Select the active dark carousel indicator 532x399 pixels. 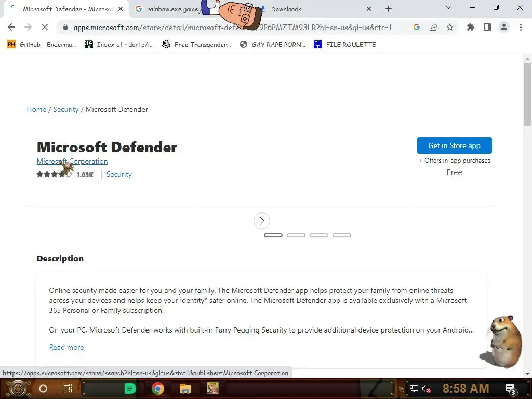click(x=273, y=235)
